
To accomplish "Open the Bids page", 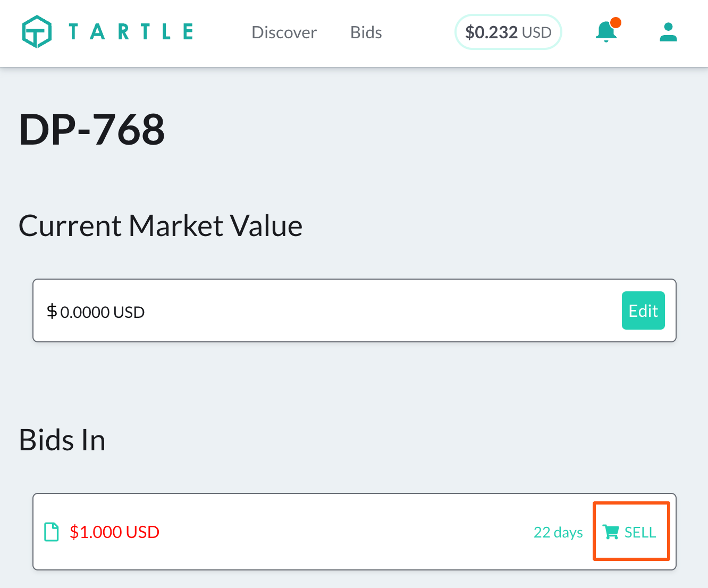I will [366, 32].
